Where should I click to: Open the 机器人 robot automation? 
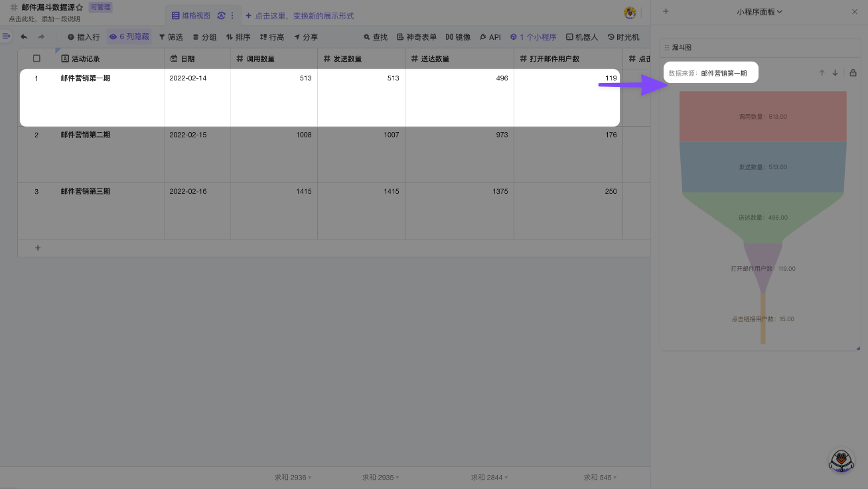click(581, 37)
